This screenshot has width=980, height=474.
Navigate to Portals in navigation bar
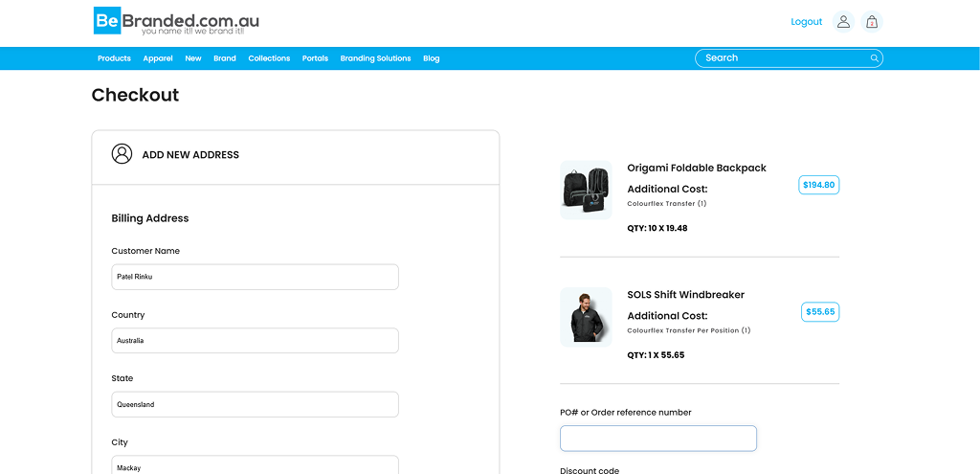tap(315, 58)
